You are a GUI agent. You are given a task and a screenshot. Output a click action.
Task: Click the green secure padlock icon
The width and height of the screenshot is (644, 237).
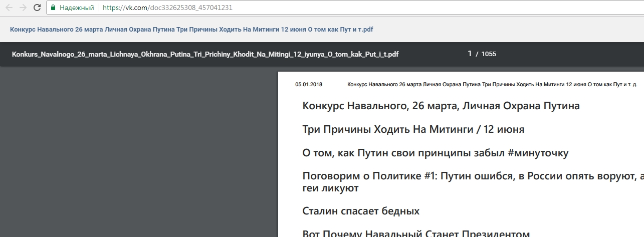click(53, 8)
